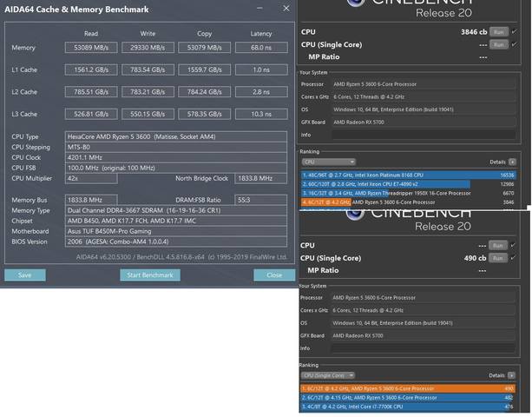Open the CPU (Single Core) ranking dropdown

[330, 376]
